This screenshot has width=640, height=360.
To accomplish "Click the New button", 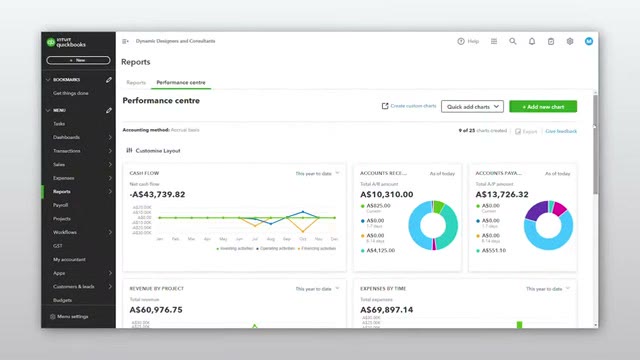I will (78, 60).
